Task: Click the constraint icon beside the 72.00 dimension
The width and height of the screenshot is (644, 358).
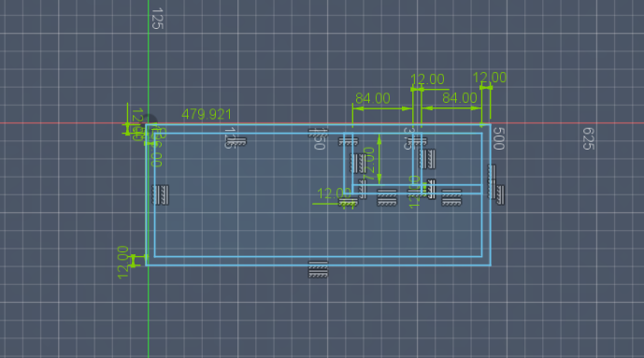Action: [x=358, y=163]
